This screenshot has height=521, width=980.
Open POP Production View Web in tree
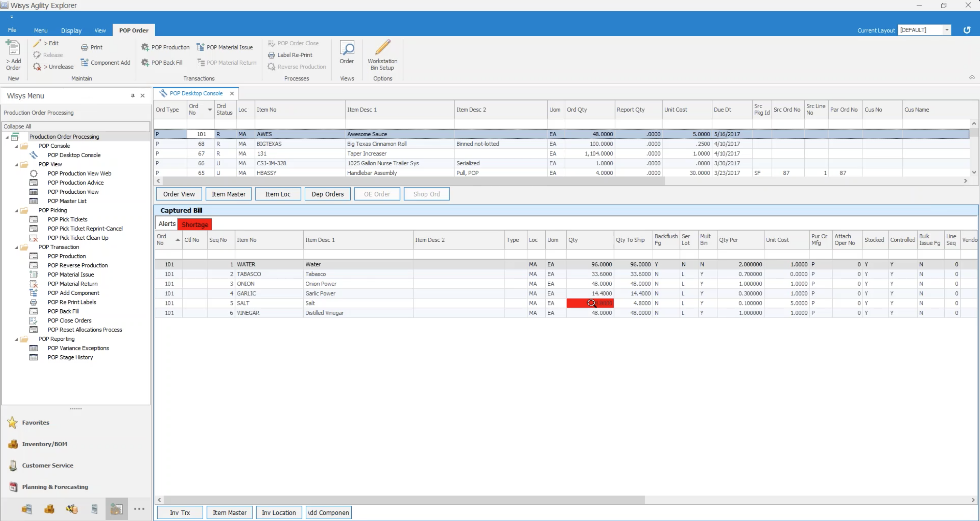click(x=80, y=174)
